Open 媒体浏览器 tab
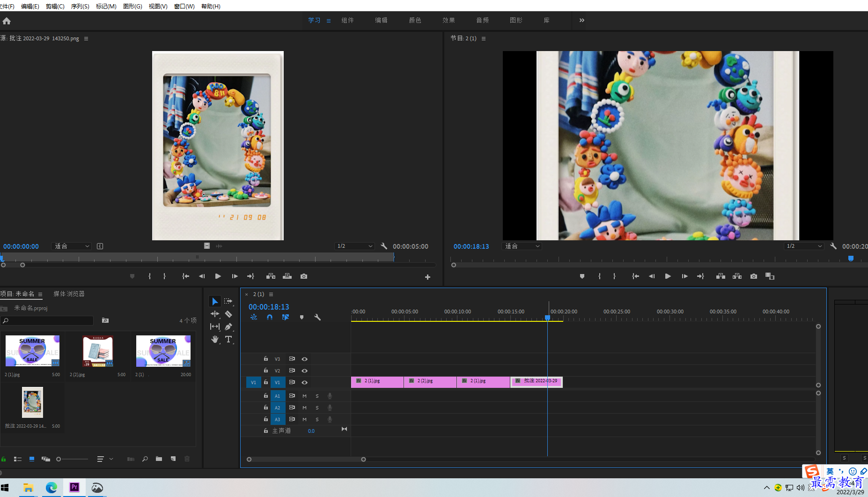The width and height of the screenshot is (868, 497). 69,294
